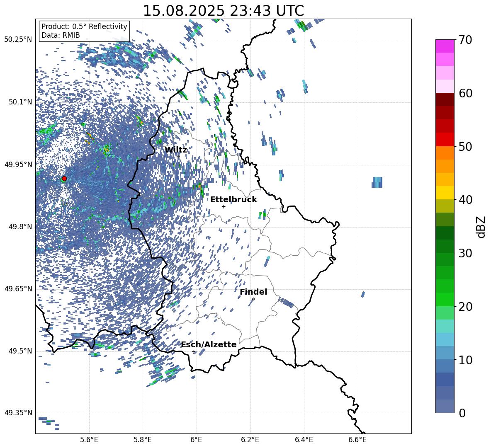Viewport: 491px width, 448px height.
Task: Click the Findel station label
Action: [253, 292]
